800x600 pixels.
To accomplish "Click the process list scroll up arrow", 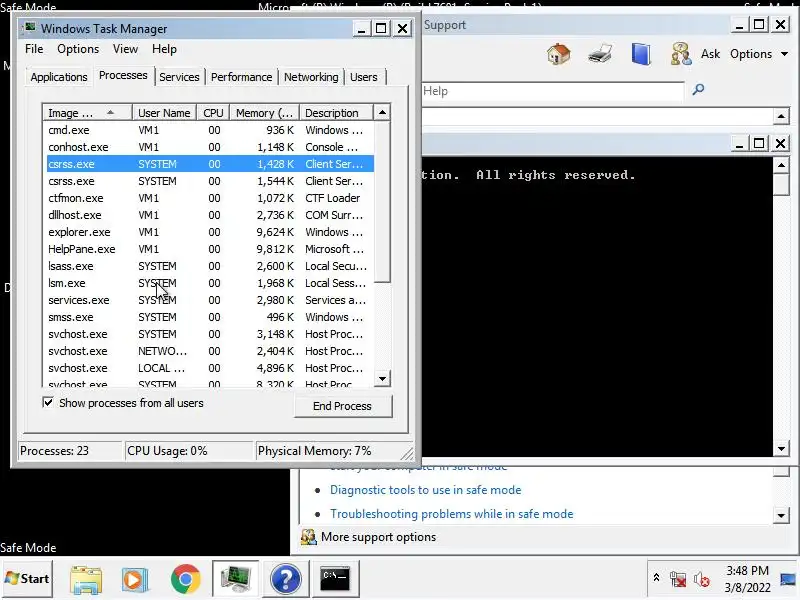I will [382, 112].
